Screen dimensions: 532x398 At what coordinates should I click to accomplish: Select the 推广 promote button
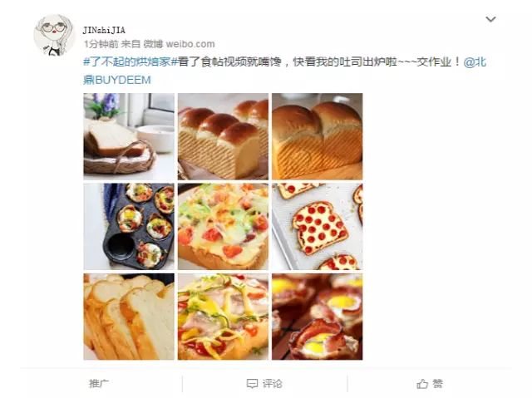coord(99,384)
